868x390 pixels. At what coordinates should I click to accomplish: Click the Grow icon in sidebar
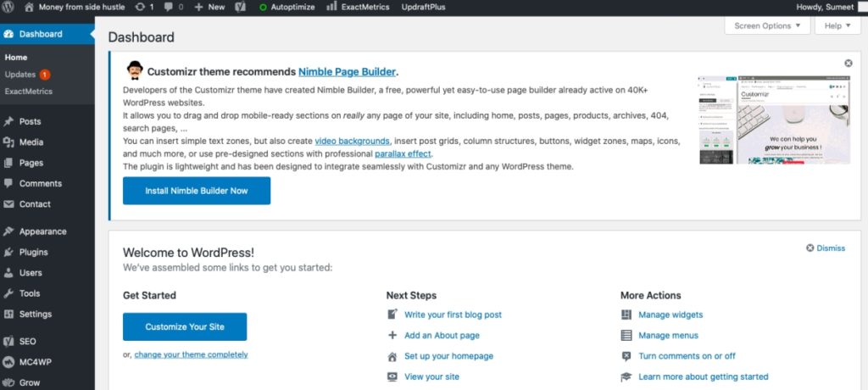[8, 383]
